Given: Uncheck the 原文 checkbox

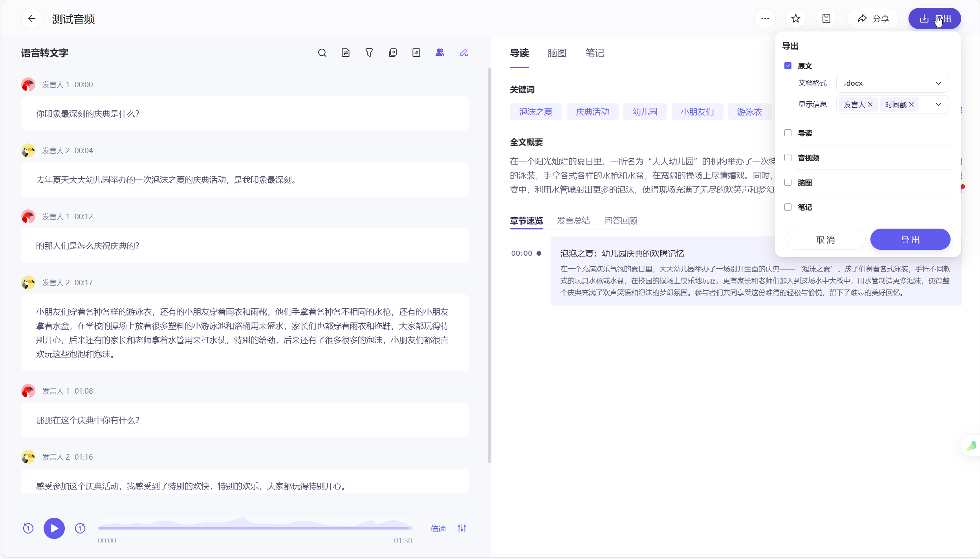Looking at the screenshot, I should 788,66.
